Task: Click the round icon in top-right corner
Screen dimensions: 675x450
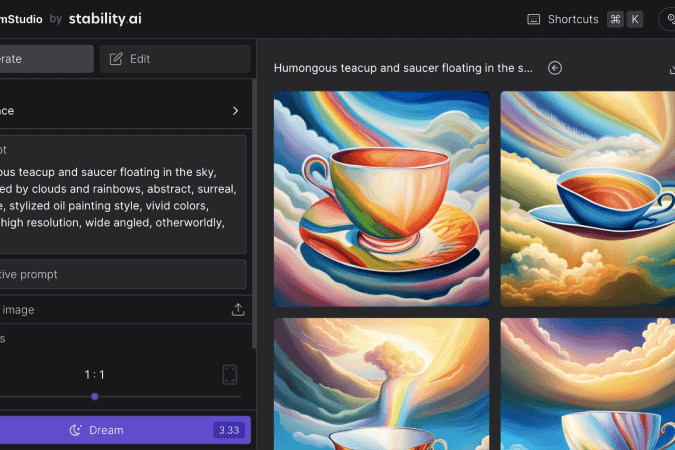Action: pos(668,19)
